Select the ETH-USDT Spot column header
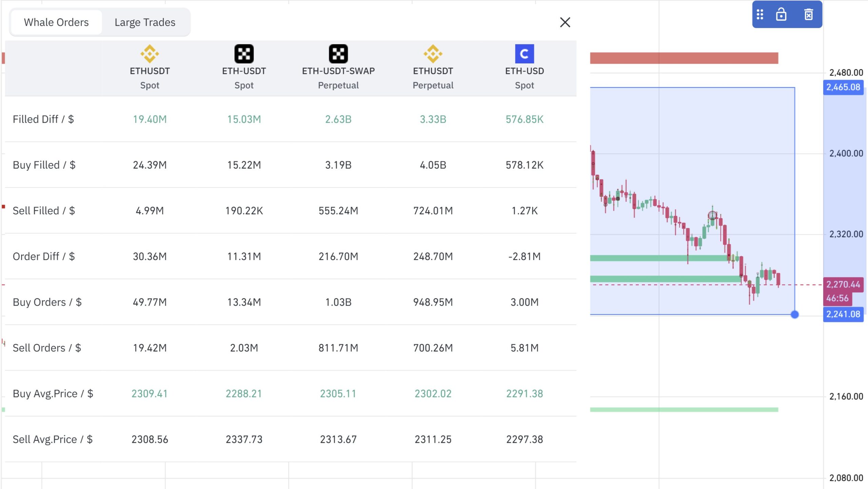 244,68
